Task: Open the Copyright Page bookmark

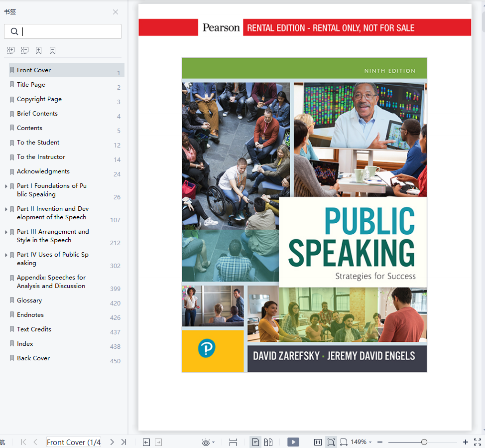Action: coord(67,99)
